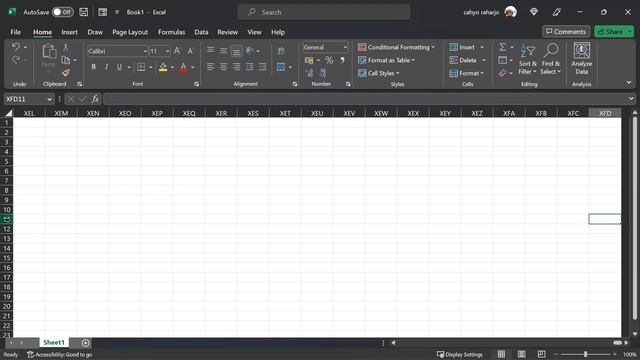Switch to the Insert tab

coord(69,32)
